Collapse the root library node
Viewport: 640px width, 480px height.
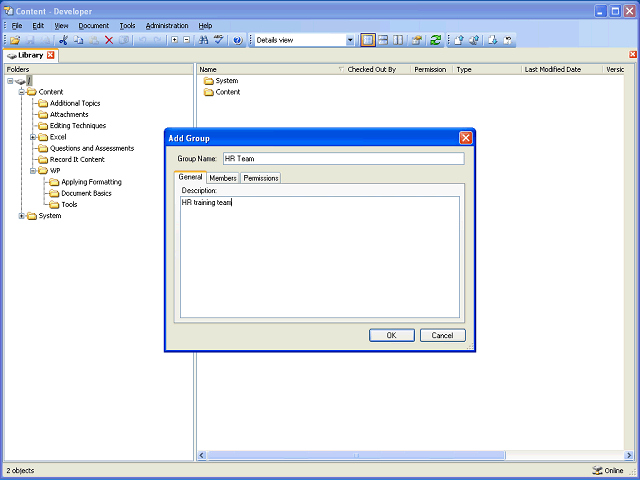(10, 81)
